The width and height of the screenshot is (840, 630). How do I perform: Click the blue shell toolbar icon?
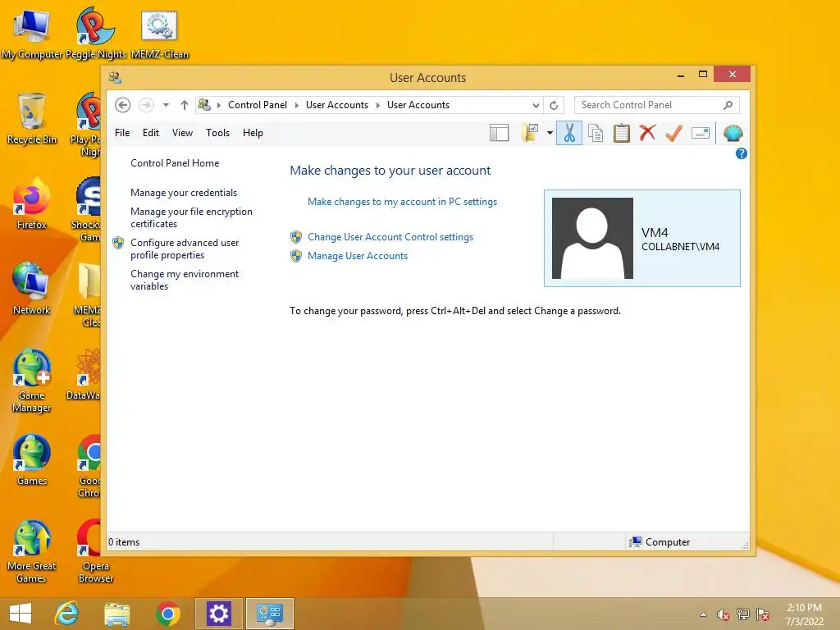point(733,133)
